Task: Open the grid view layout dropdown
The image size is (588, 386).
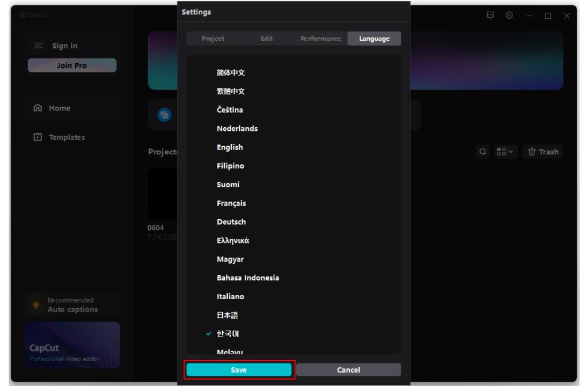Action: click(505, 152)
